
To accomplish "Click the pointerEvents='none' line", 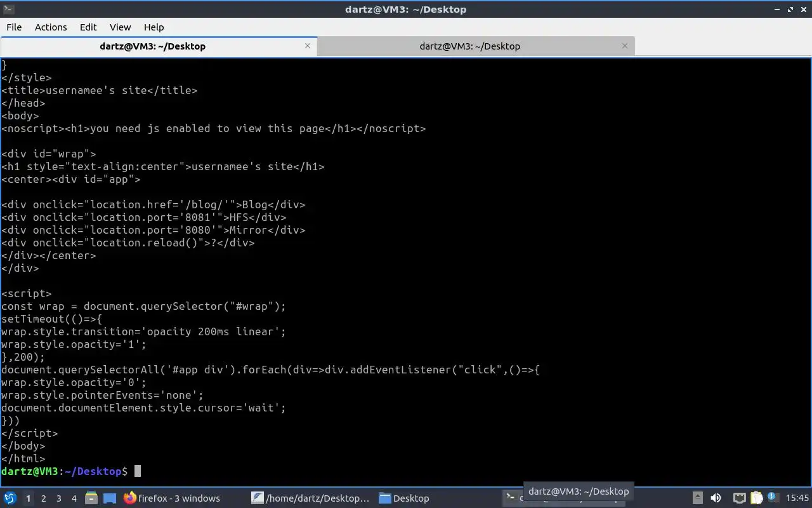I will pyautogui.click(x=103, y=395).
